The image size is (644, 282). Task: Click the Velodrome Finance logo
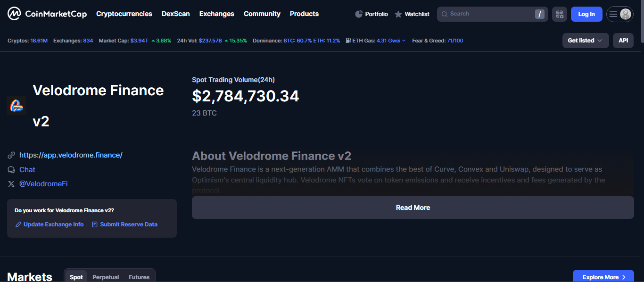17,106
